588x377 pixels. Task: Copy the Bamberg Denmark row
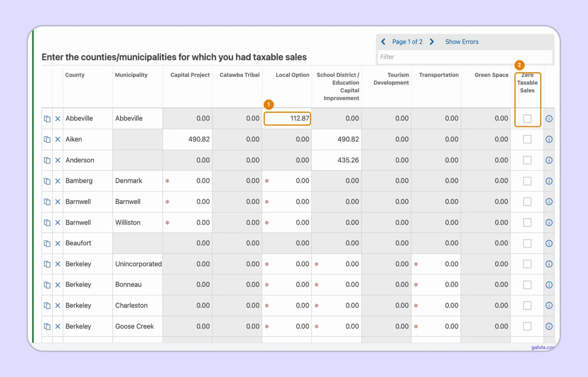47,181
